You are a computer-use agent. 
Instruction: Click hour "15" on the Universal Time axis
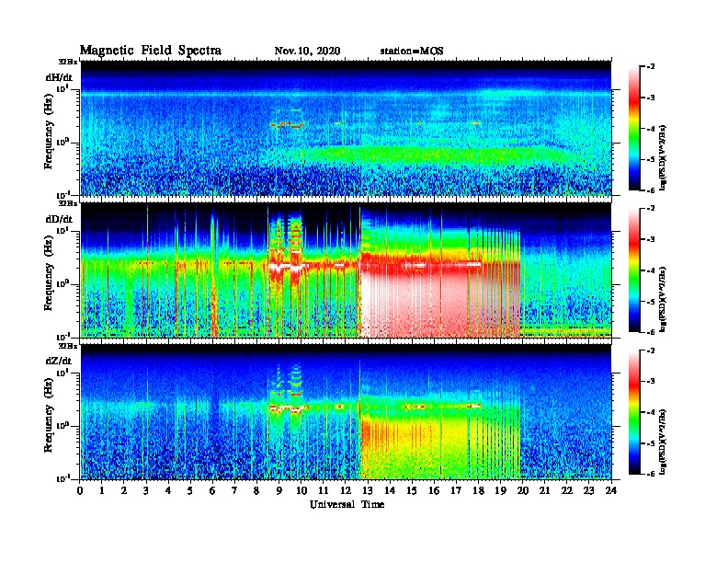[x=412, y=490]
